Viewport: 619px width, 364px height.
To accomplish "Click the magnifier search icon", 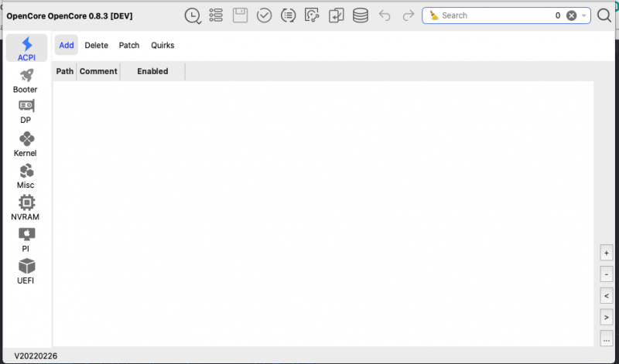I will (x=604, y=15).
